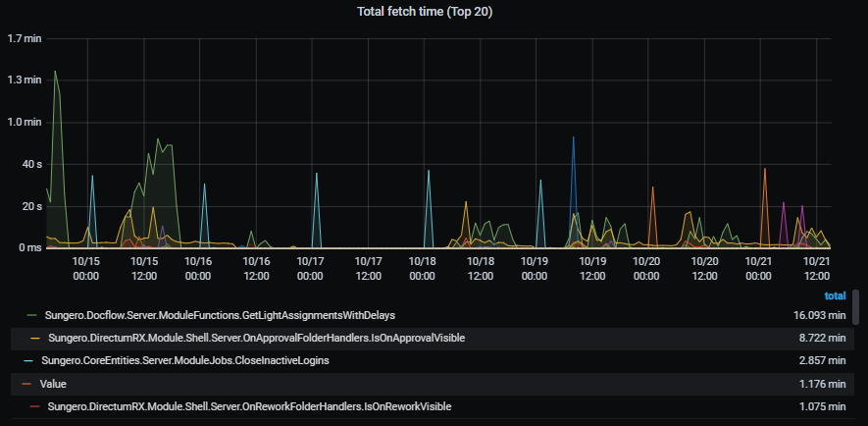Click the 10/17 00:00 x-axis label

pyautogui.click(x=310, y=269)
